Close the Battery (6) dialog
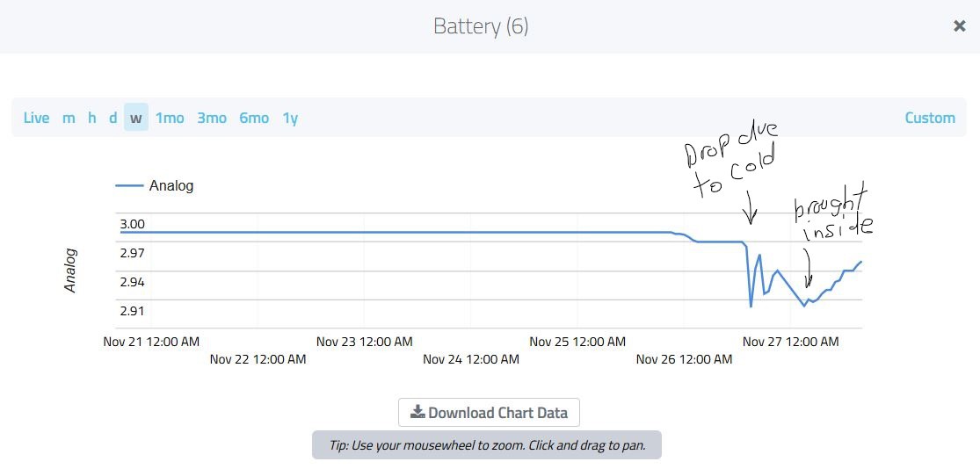980x469 pixels. [959, 26]
